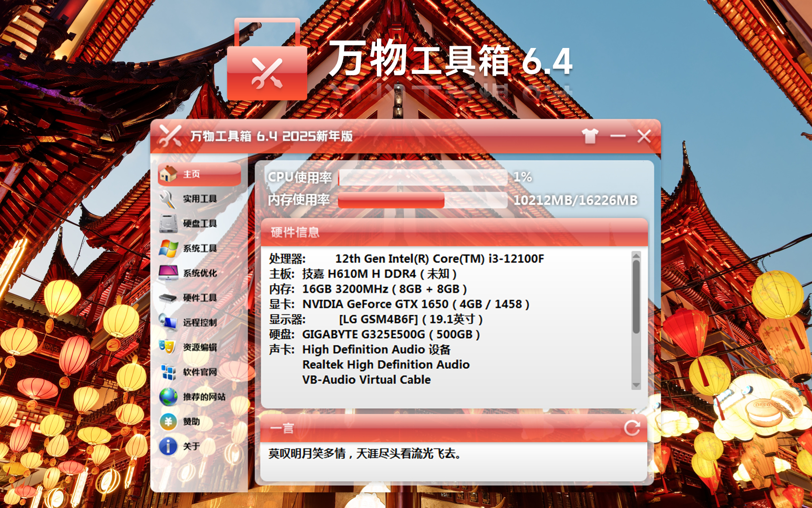The image size is (812, 508).
Task: Select the 系统工具 Windows logo icon
Action: point(168,248)
